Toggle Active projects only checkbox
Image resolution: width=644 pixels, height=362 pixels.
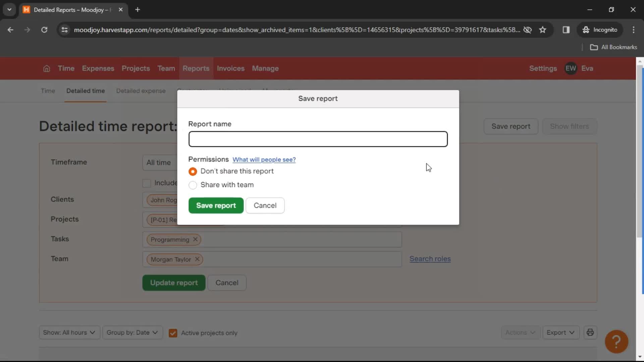click(x=173, y=333)
